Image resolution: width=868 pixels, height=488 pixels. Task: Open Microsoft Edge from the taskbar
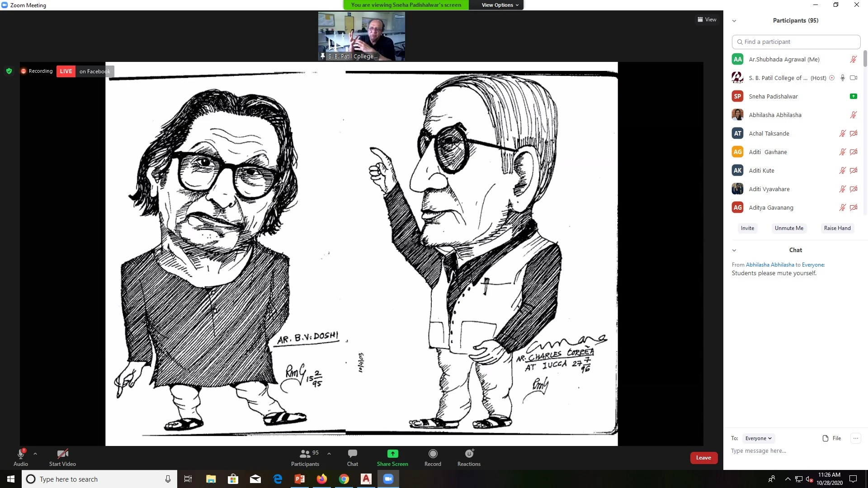coord(278,479)
